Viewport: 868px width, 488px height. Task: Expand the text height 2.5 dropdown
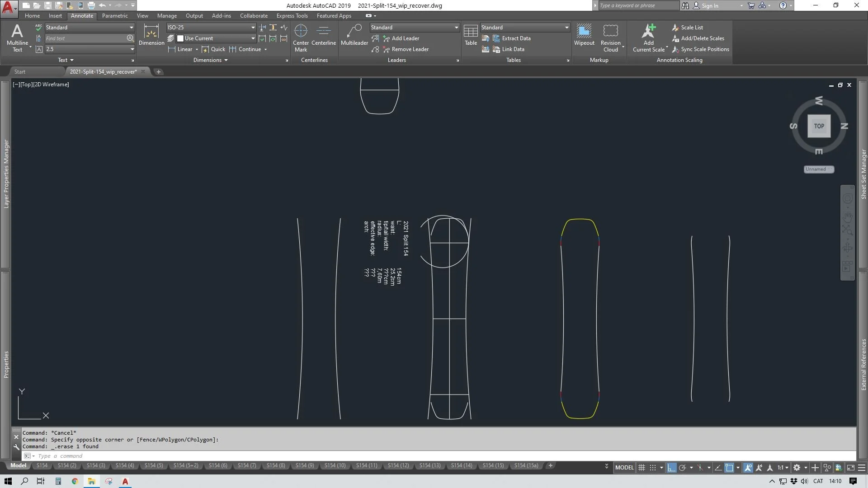[132, 49]
